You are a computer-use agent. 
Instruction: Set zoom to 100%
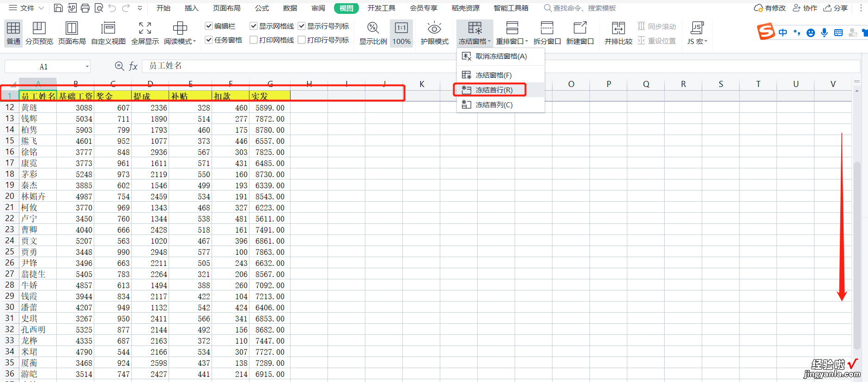[401, 33]
